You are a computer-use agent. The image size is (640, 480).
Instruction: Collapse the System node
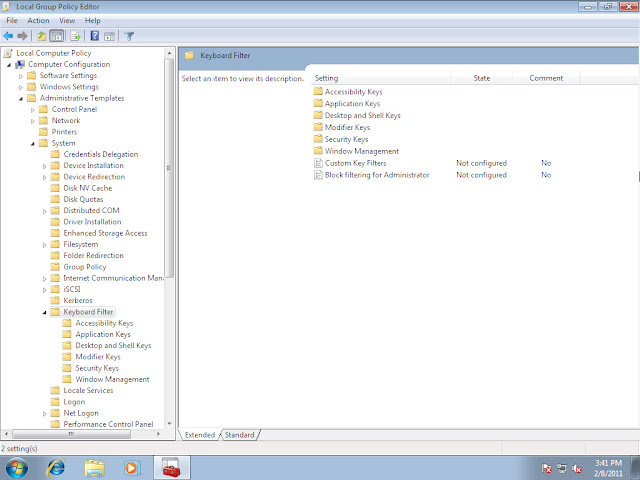(x=33, y=144)
